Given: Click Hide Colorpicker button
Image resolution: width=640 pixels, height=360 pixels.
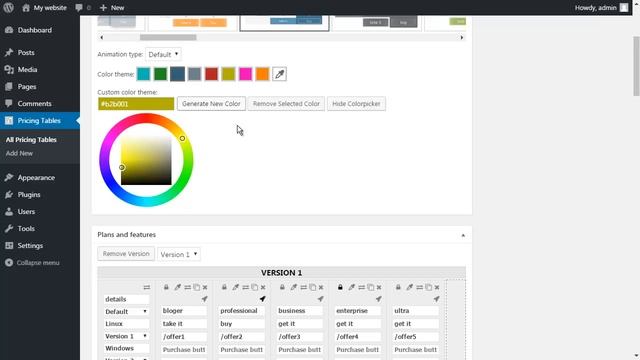Looking at the screenshot, I should [356, 104].
